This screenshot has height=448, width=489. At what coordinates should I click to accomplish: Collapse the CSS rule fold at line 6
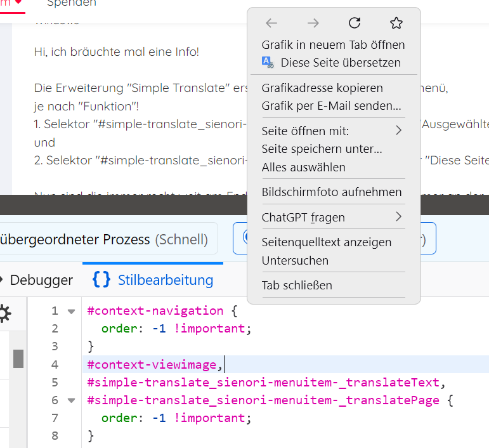pos(71,400)
